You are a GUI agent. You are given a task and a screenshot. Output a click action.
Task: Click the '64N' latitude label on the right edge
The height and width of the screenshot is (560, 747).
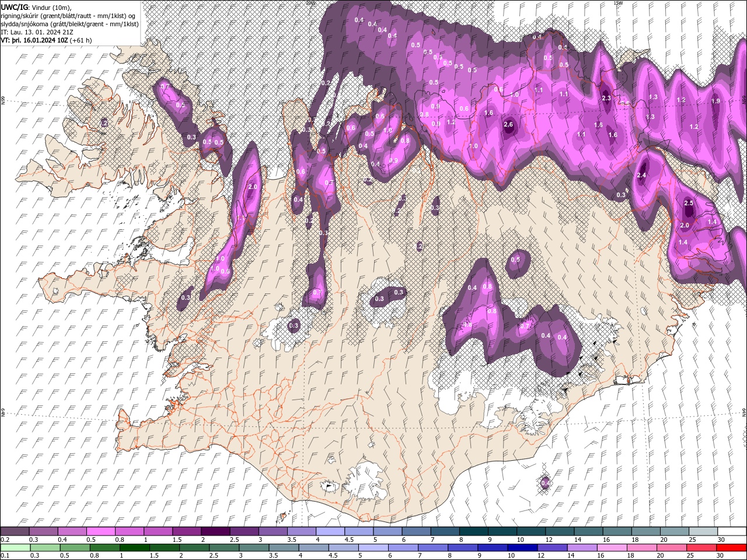point(744,412)
